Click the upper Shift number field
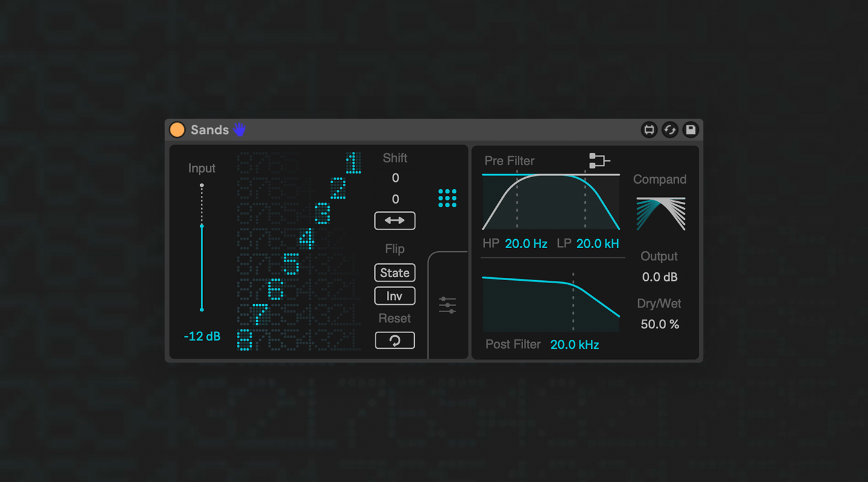The height and width of the screenshot is (482, 868). 395,178
